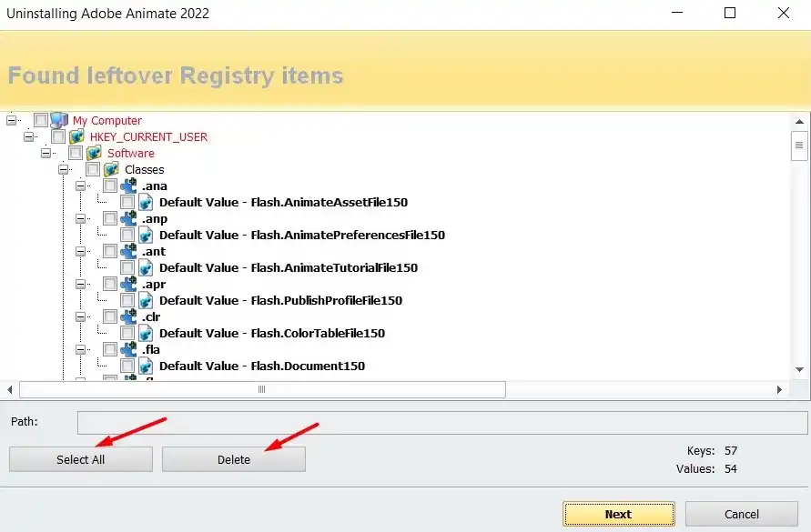
Task: Click the Flash.AnimatePreferencesFile150 value icon
Action: [146, 235]
